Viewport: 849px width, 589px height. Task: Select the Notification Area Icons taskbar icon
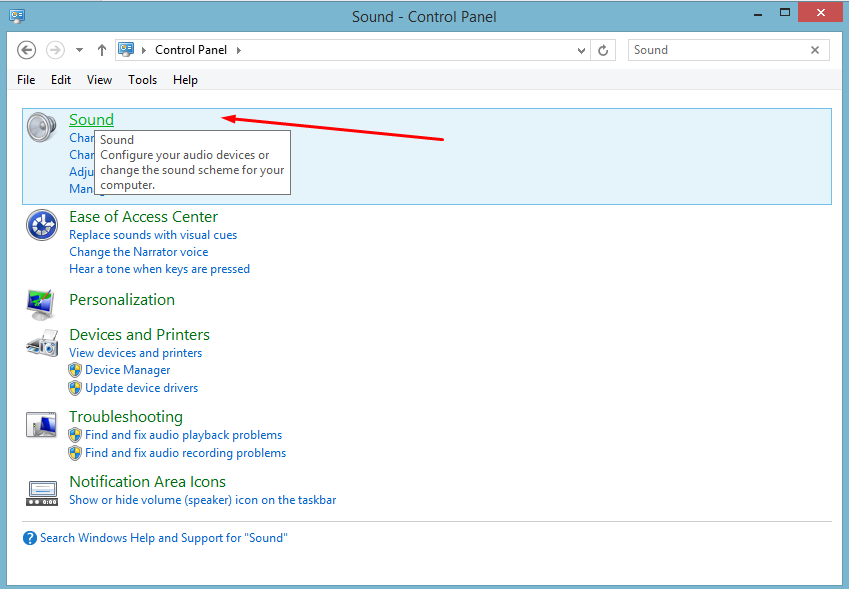pyautogui.click(x=41, y=491)
